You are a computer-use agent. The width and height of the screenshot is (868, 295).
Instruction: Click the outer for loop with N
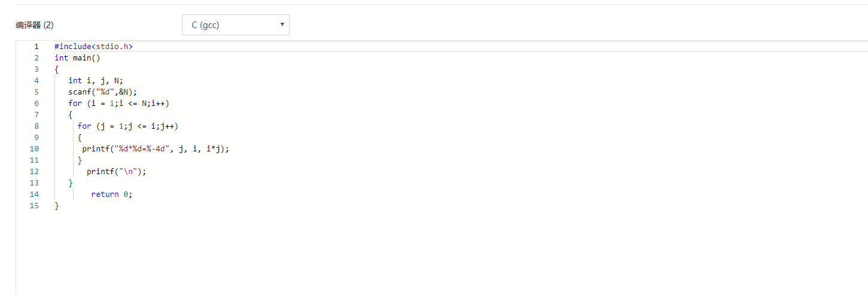[x=118, y=104]
